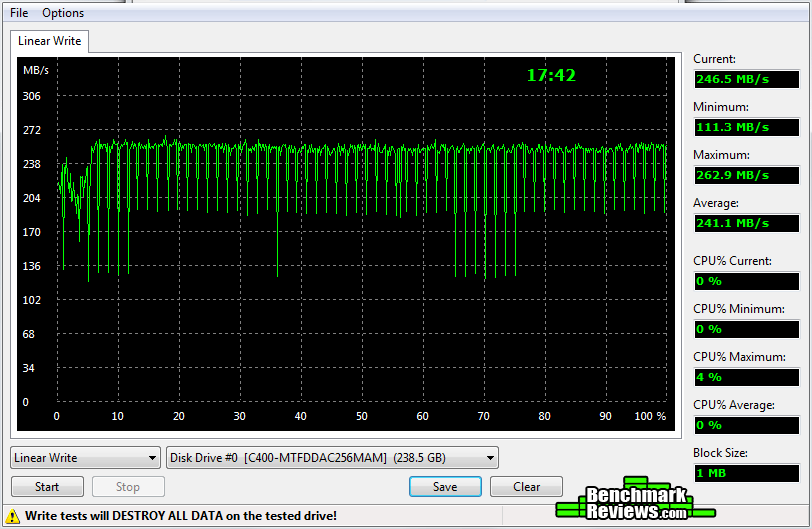Click the Maximum speed value 262.9 MB/s
This screenshot has width=812, height=529.
(747, 175)
